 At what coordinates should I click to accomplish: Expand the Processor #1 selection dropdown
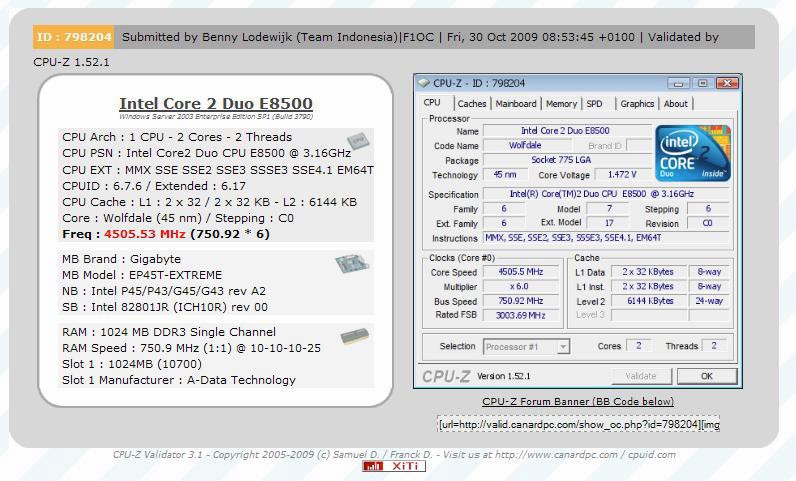tap(562, 347)
